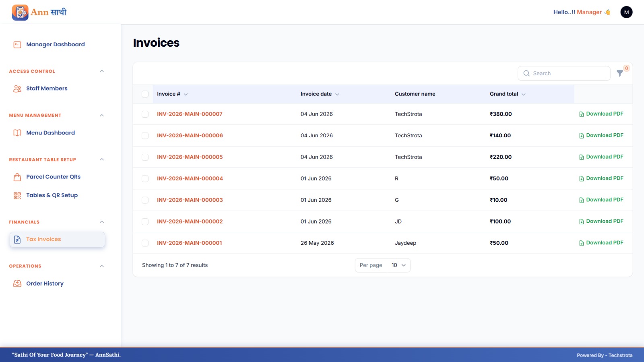Click Powered By Techstrota footer text
Image resolution: width=644 pixels, height=362 pixels.
click(605, 356)
